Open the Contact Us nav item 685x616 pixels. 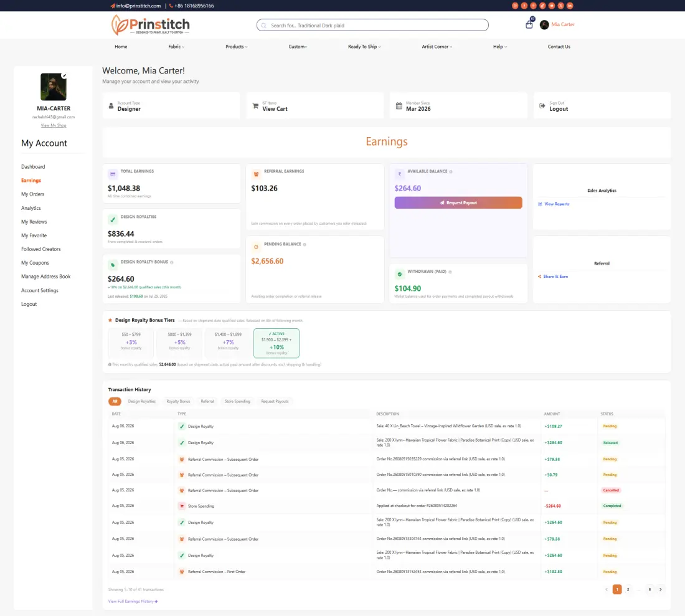pos(559,47)
